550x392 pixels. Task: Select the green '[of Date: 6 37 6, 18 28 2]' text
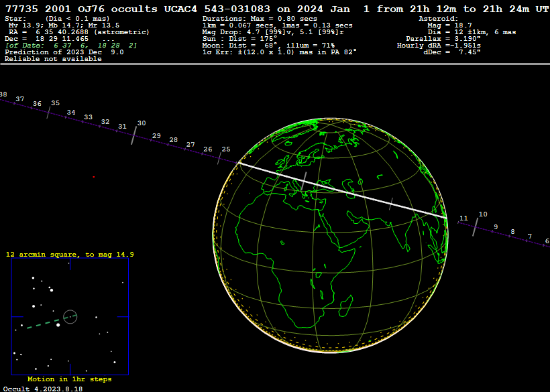71,46
